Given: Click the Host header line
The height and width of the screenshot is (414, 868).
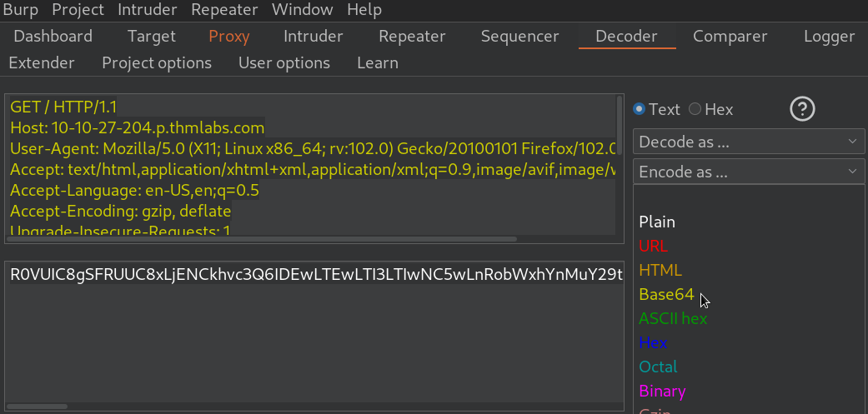Looking at the screenshot, I should (138, 128).
